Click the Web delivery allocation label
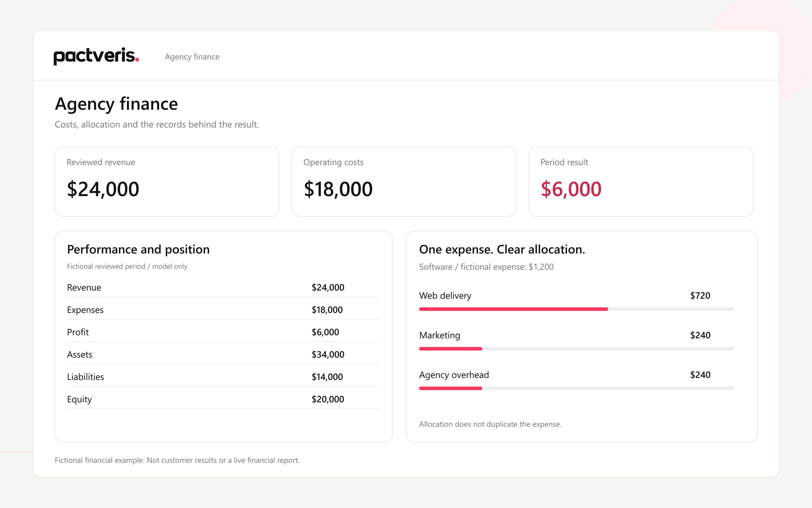The height and width of the screenshot is (508, 812). (445, 296)
